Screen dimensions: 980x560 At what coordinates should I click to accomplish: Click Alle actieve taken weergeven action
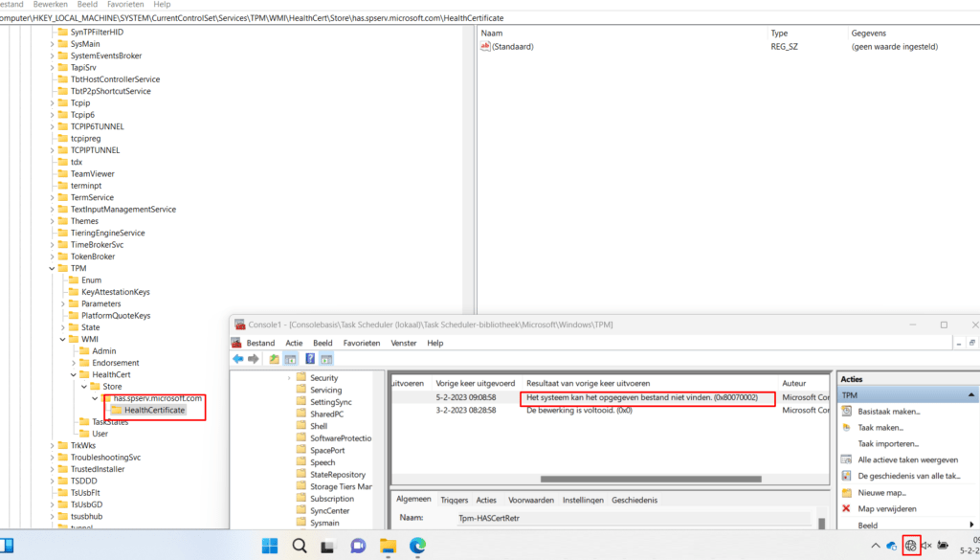907,459
